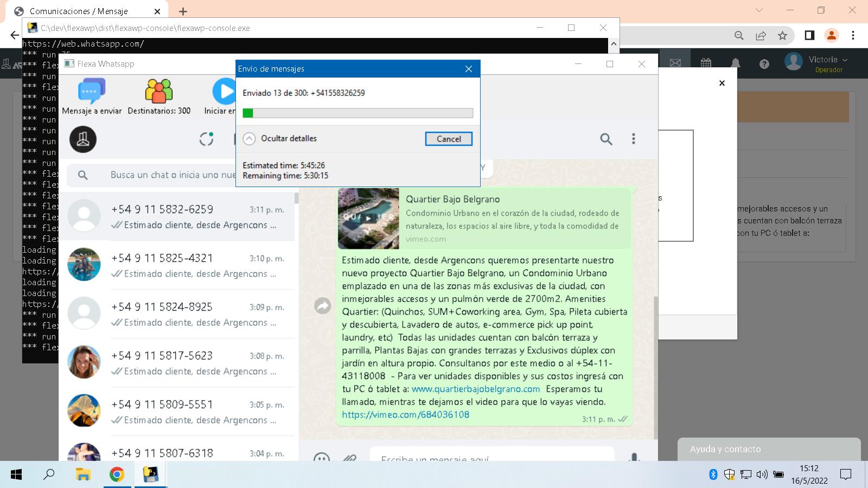
Task: Open www.quartierbajobelgrano.com link in message
Action: [x=476, y=389]
